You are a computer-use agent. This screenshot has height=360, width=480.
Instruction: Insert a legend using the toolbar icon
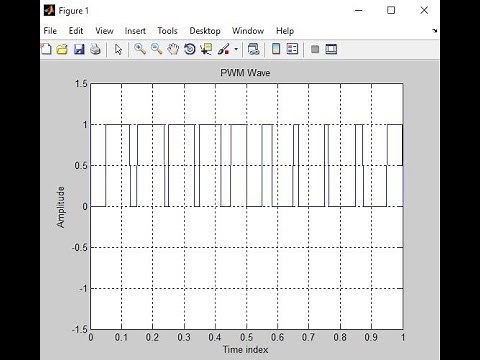(292, 49)
